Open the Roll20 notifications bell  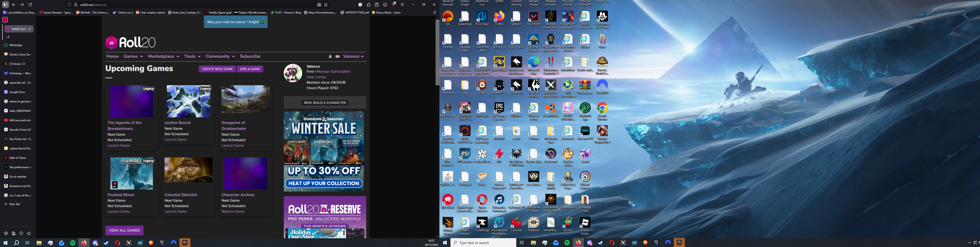click(330, 57)
